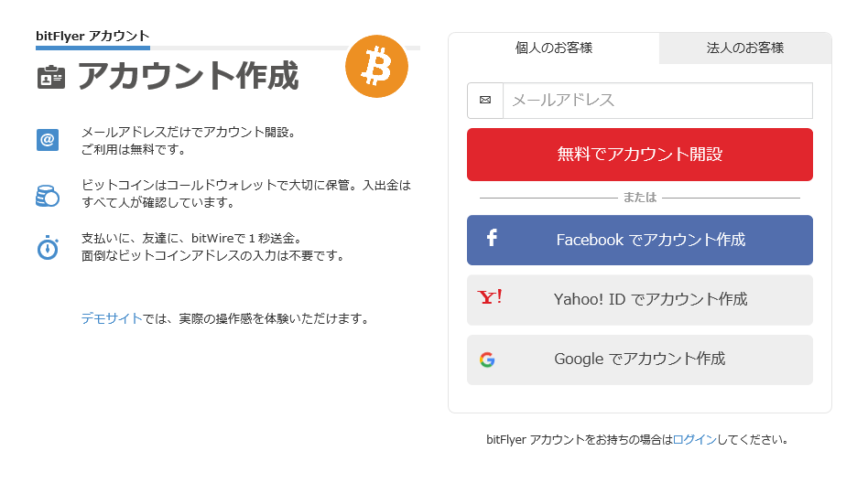Open the デモサイト link
Image resolution: width=868 pixels, height=483 pixels.
pyautogui.click(x=112, y=318)
